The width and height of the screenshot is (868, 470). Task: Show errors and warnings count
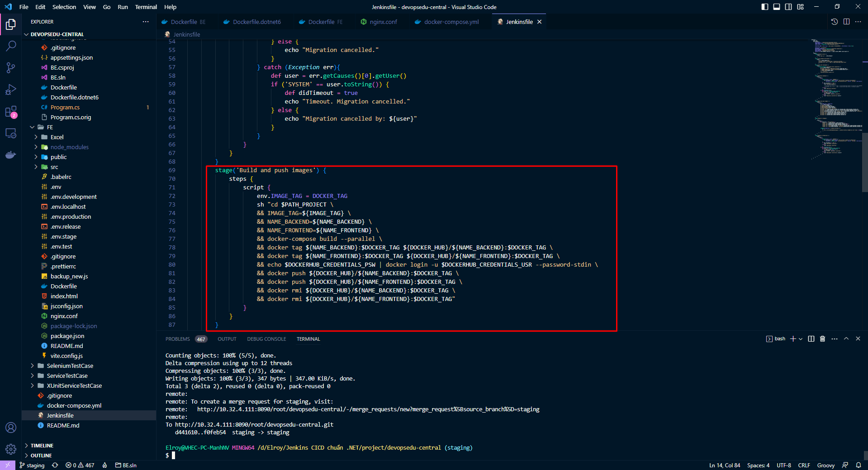(x=80, y=465)
